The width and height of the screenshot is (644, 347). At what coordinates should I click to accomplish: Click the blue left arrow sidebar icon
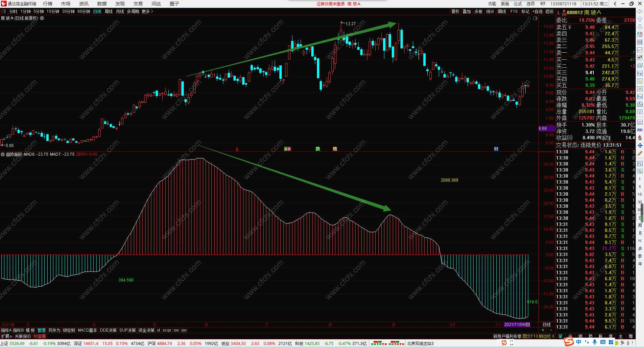click(x=640, y=11)
